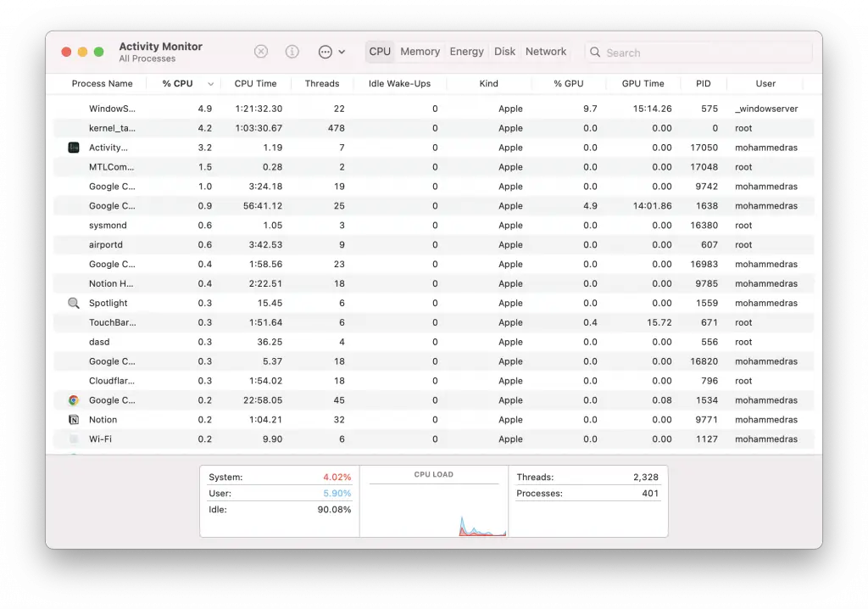The image size is (868, 609).
Task: Open process info with the inspect icon
Action: point(292,52)
